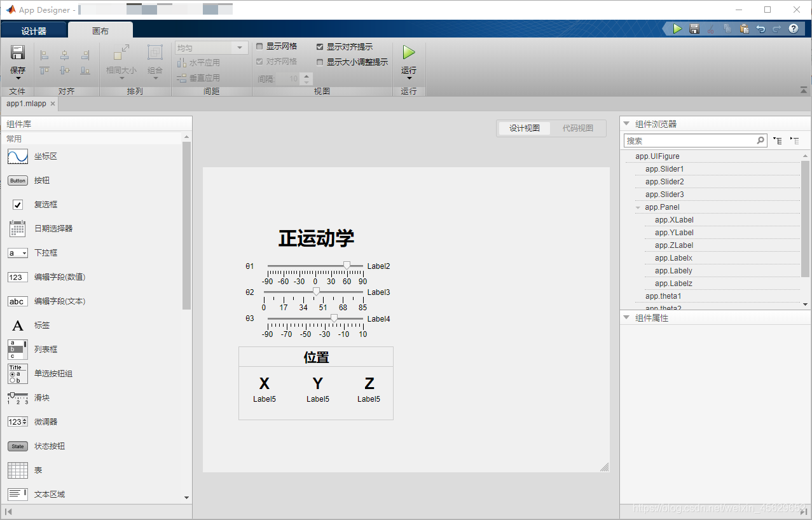
Task: Collapse the 组件浏览器 panel header
Action: click(x=626, y=123)
